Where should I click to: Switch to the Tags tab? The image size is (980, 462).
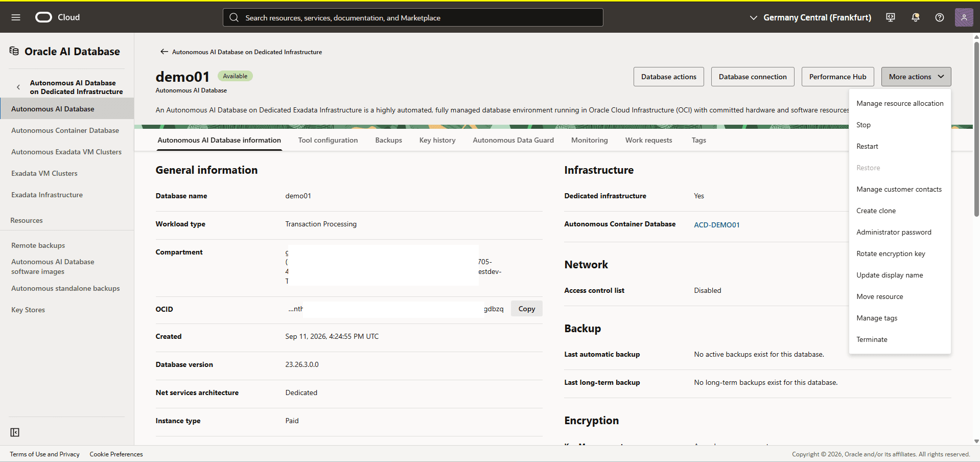(698, 140)
